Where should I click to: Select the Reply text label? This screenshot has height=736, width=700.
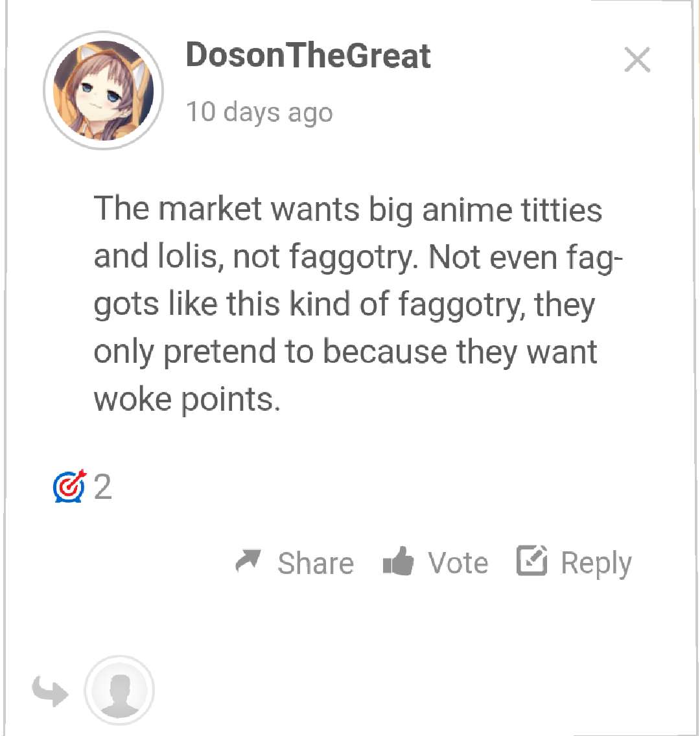point(596,564)
